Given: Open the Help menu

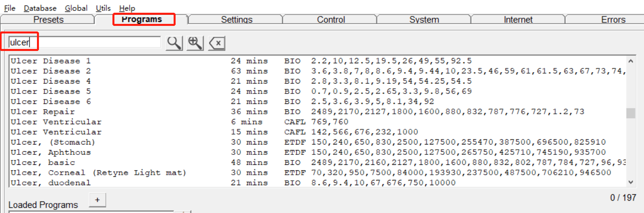Looking at the screenshot, I should (127, 8).
